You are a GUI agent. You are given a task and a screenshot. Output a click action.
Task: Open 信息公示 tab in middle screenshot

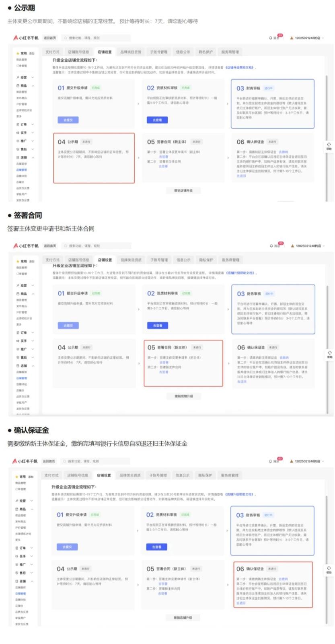coord(183,260)
